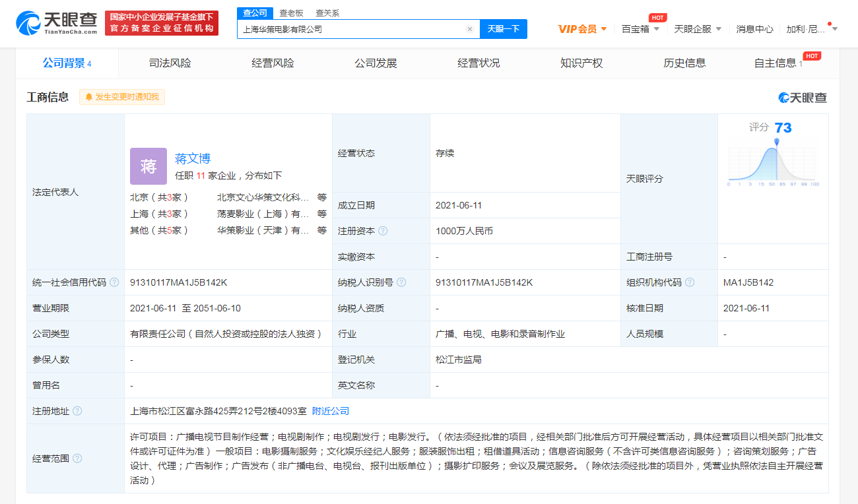Click help icon beside 统一社会信用代码
This screenshot has width=858, height=504.
pyautogui.click(x=114, y=282)
